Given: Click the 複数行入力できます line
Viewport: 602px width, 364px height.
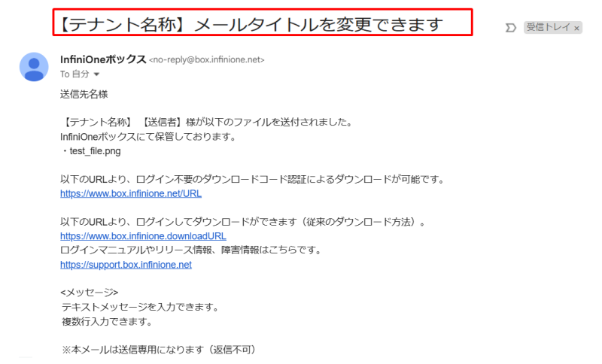Looking at the screenshot, I should click(x=107, y=321).
